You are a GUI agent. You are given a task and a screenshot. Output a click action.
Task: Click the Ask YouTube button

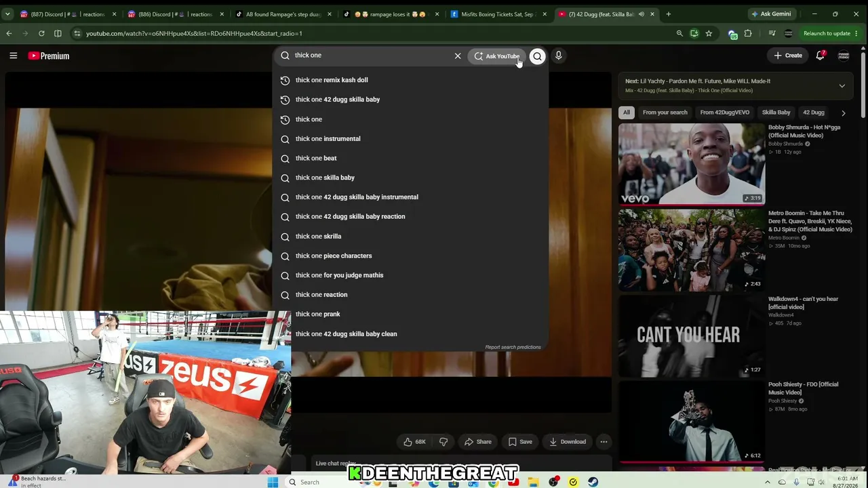pyautogui.click(x=496, y=56)
